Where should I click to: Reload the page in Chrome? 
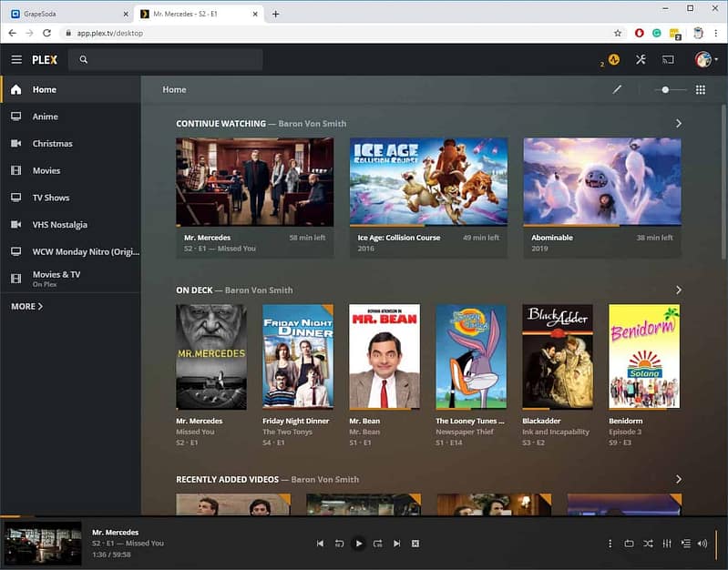pyautogui.click(x=46, y=33)
